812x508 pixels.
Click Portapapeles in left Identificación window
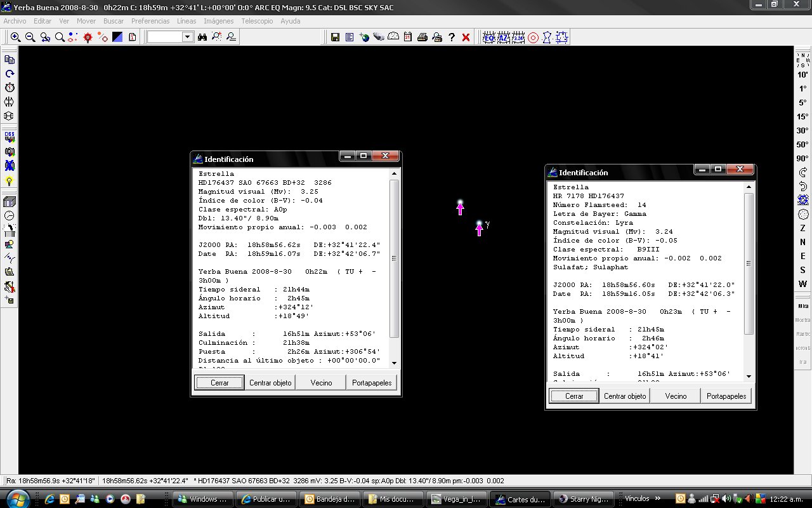[372, 383]
